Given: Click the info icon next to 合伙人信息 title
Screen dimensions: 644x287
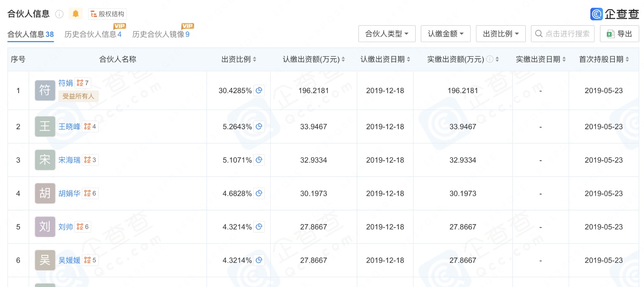Looking at the screenshot, I should 59,14.
